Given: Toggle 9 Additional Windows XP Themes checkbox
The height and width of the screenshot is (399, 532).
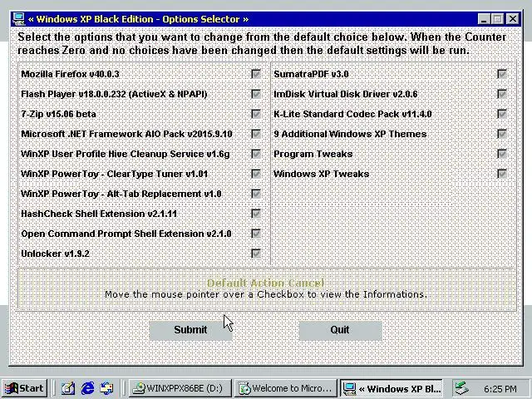Looking at the screenshot, I should (502, 134).
